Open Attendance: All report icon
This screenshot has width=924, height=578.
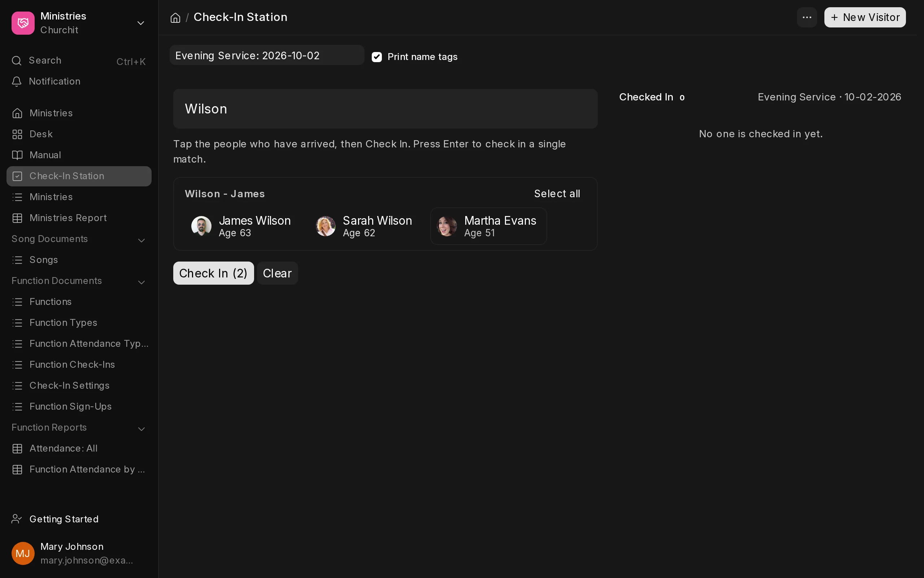(17, 448)
